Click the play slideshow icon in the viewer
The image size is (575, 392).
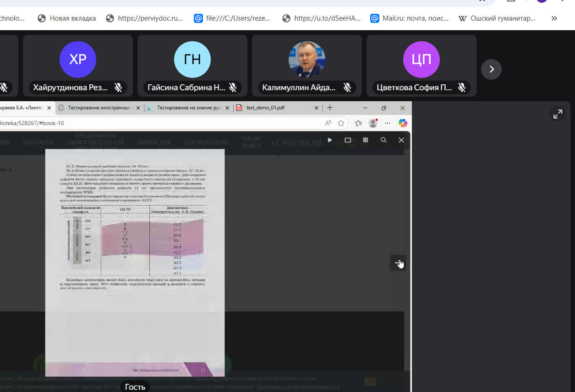click(330, 140)
